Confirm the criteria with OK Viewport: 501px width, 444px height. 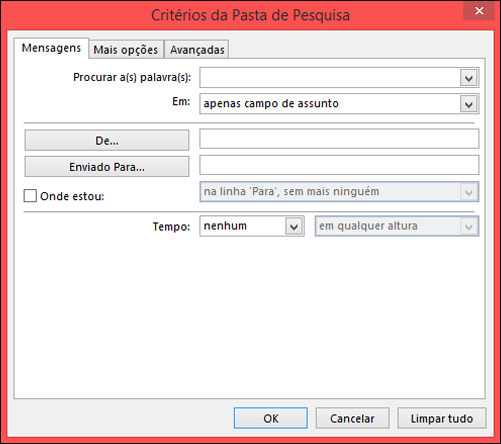coord(271,418)
